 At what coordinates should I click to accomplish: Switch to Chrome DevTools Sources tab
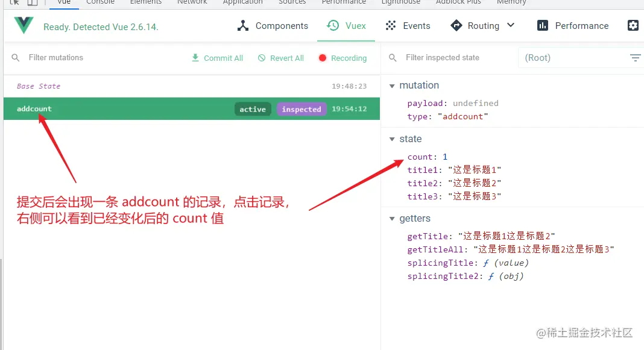pyautogui.click(x=292, y=2)
